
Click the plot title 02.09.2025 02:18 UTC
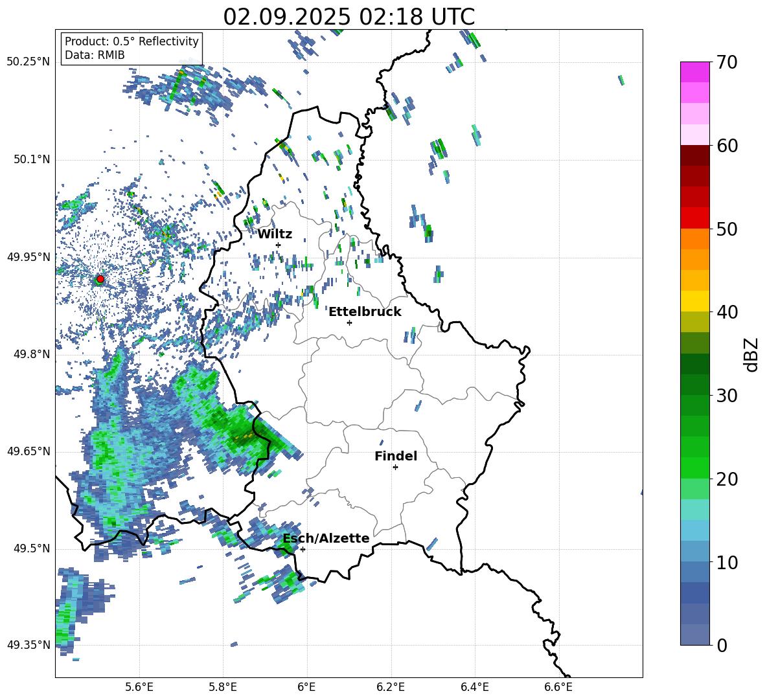click(x=349, y=17)
